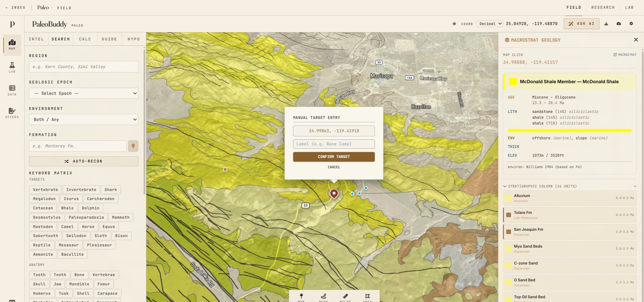Click the Macrostrat layers icon in panel header
The image size is (644, 302).
tap(507, 40)
